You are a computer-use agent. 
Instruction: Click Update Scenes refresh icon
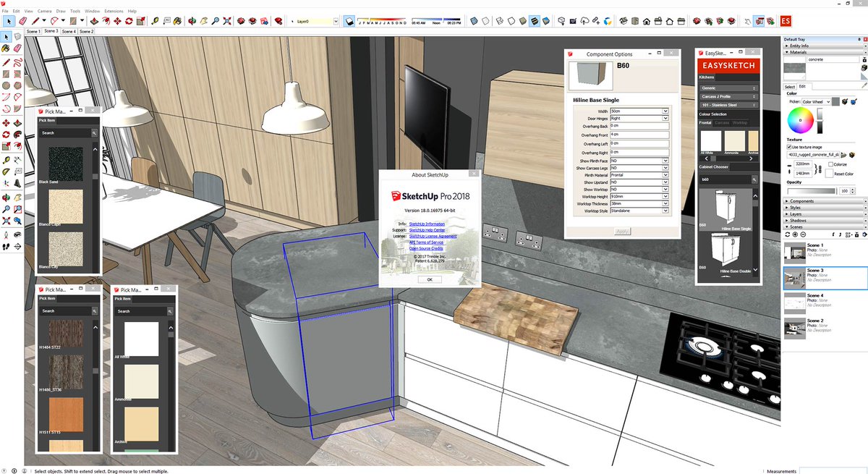[x=787, y=234]
